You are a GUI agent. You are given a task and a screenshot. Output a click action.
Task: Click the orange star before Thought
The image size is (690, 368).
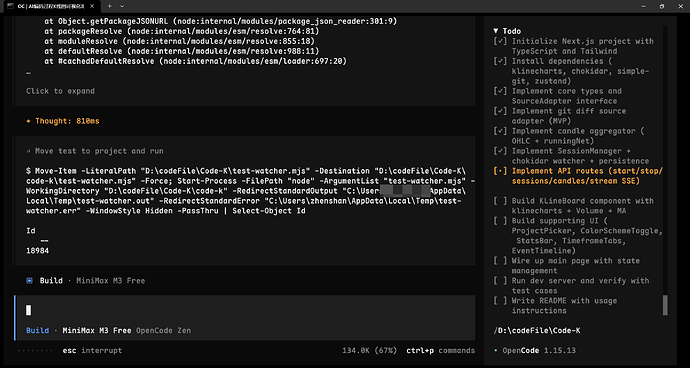(29, 121)
